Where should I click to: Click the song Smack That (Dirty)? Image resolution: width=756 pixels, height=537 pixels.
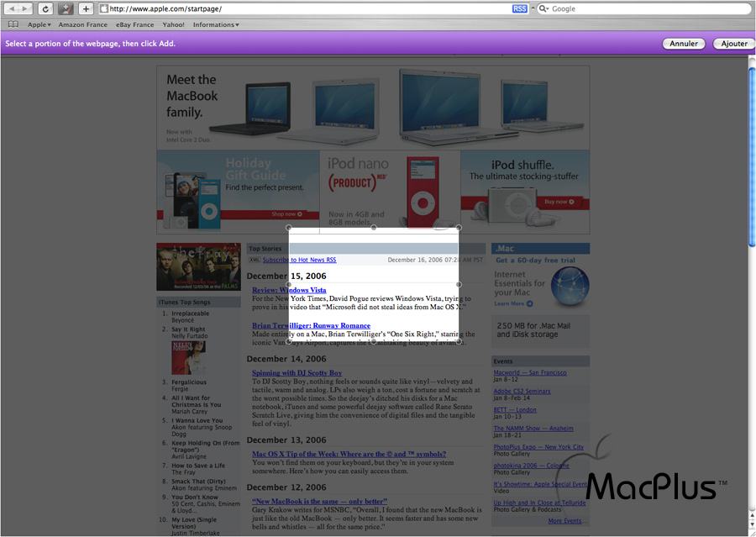(x=198, y=482)
